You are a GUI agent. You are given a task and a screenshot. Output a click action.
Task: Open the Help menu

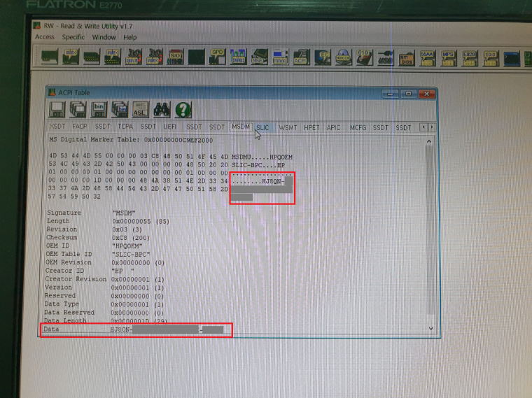coord(129,37)
